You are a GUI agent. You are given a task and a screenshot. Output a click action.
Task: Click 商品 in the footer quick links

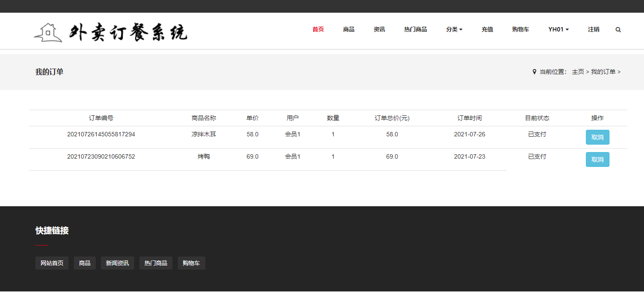pos(85,263)
